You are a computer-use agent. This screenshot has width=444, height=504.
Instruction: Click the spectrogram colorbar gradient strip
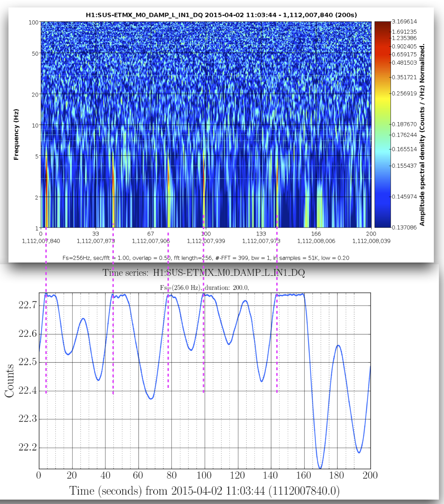coord(382,124)
